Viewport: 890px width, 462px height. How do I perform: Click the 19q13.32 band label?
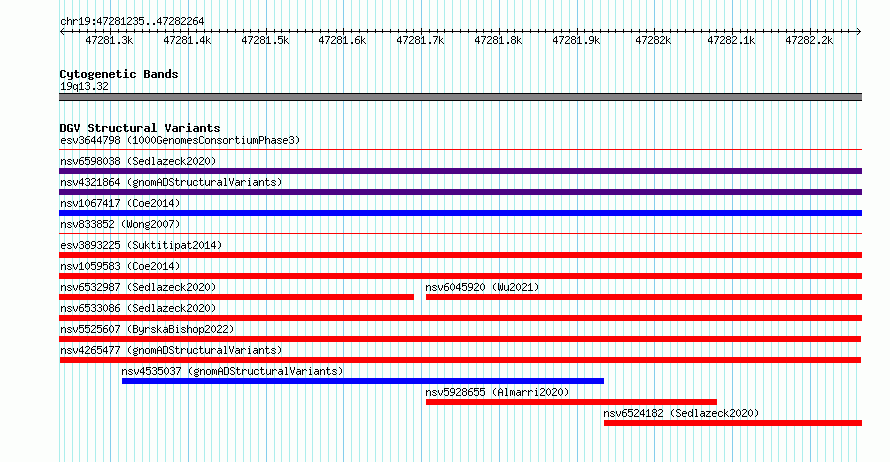click(x=84, y=86)
